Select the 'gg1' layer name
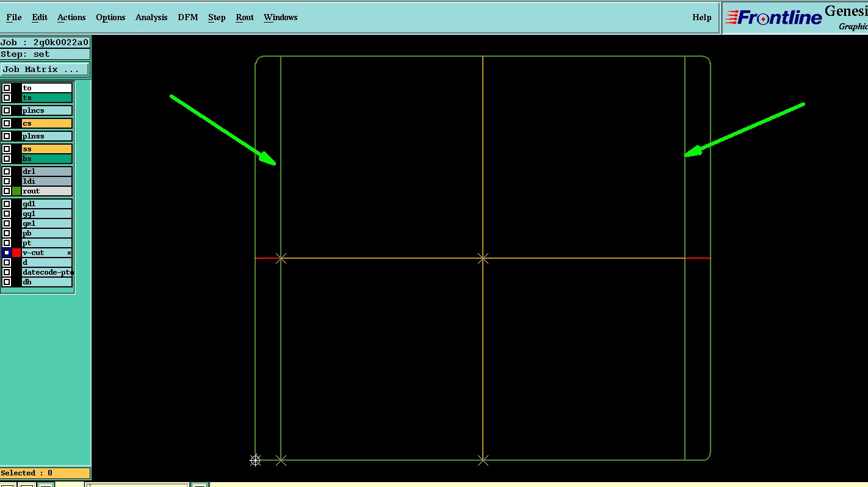The width and height of the screenshot is (868, 487). click(x=47, y=214)
